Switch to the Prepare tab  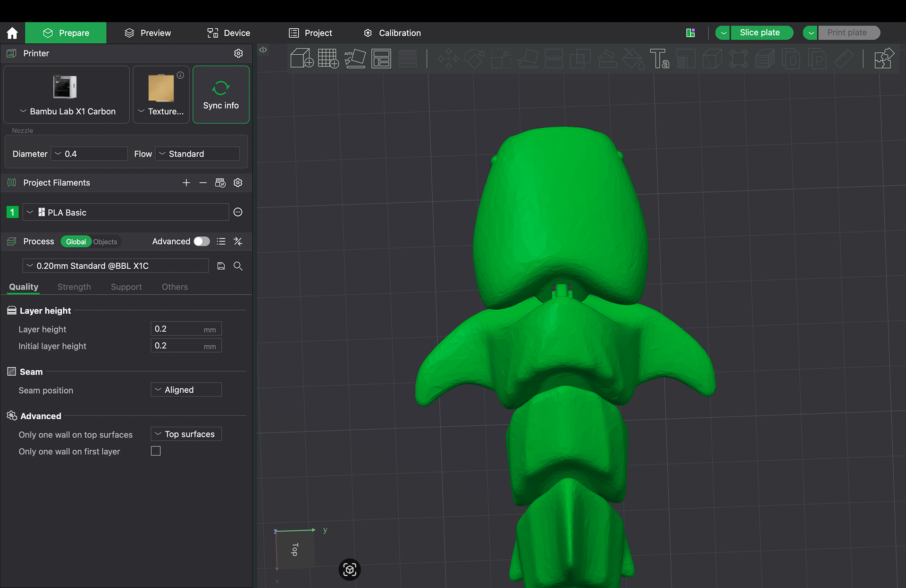pyautogui.click(x=66, y=33)
